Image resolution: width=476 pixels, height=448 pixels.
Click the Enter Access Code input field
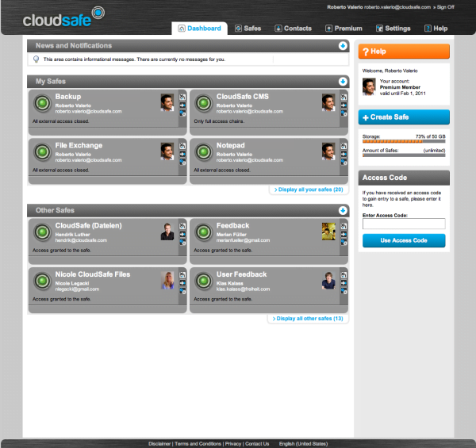point(404,224)
